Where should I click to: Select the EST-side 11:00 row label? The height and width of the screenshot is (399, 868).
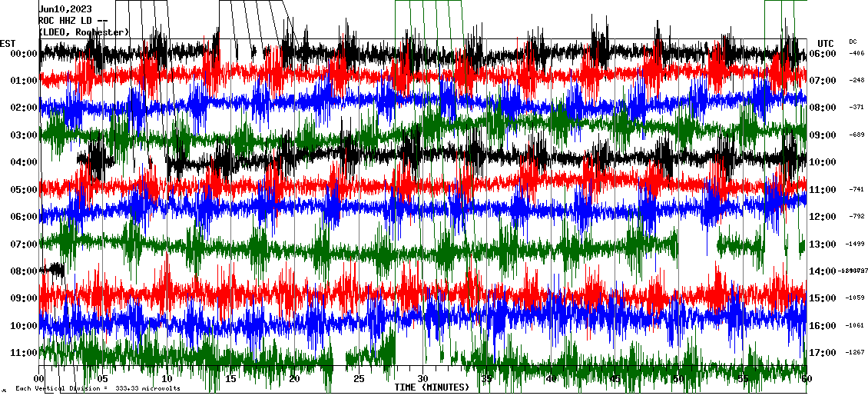coord(23,352)
